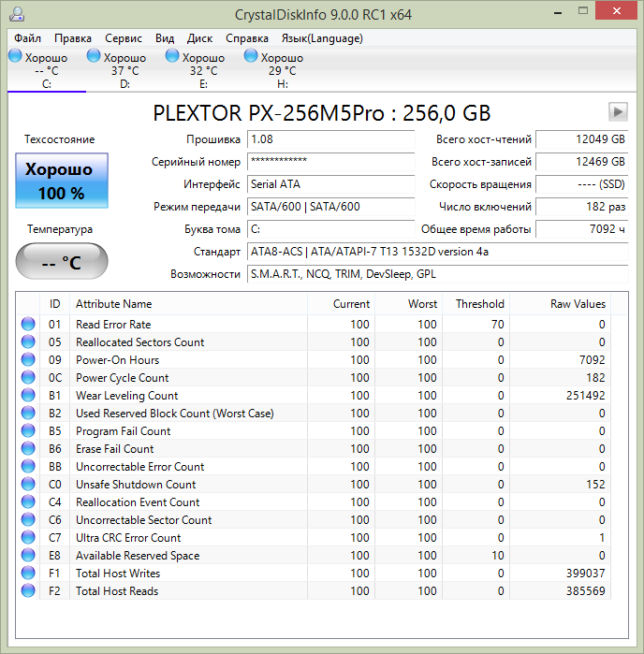Click status orb for Total Host Writes
The image size is (644, 654).
point(28,574)
